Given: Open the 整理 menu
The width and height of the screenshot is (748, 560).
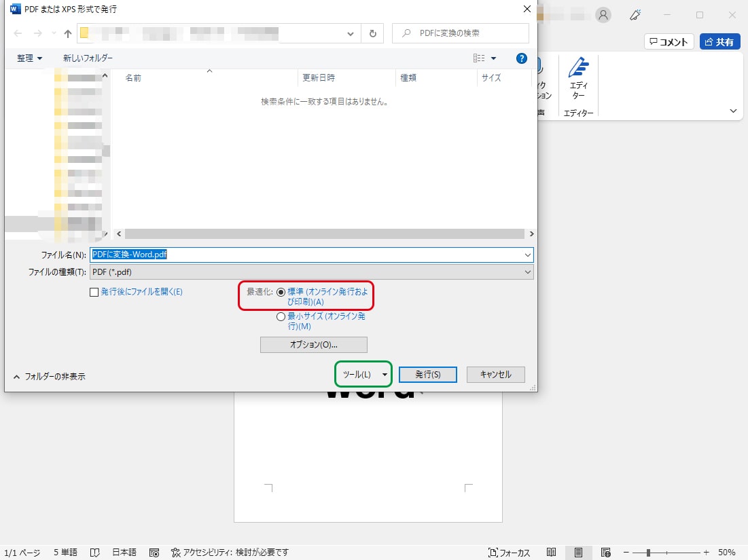Looking at the screenshot, I should click(x=30, y=58).
